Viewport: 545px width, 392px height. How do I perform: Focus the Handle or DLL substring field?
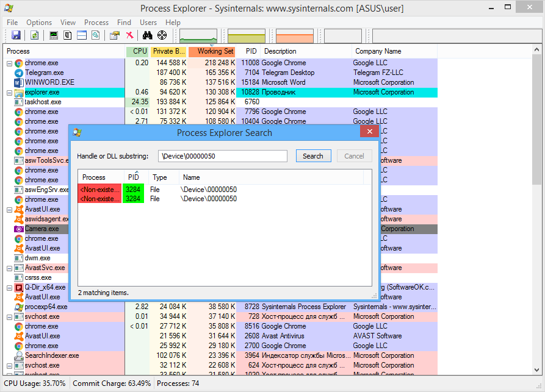(x=222, y=156)
